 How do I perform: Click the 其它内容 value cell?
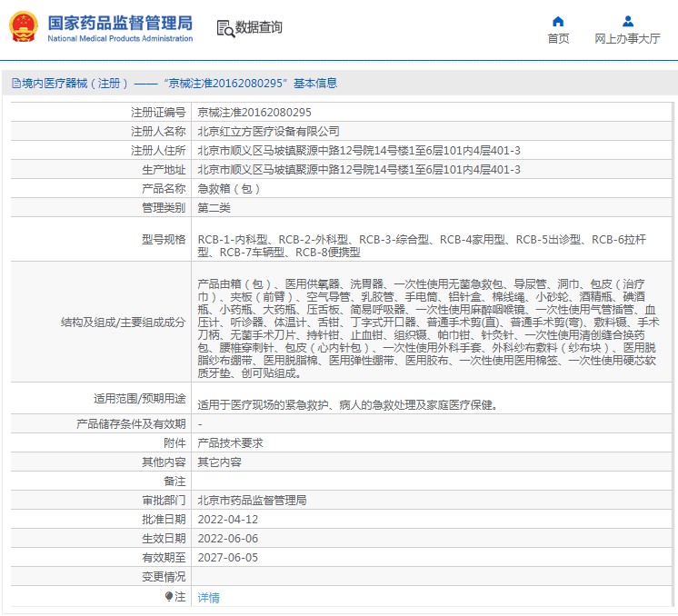click(219, 462)
